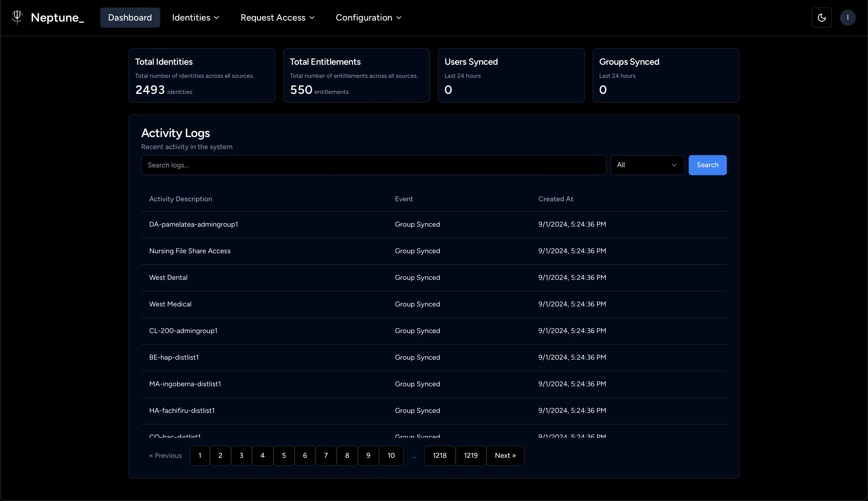Open the Dashboard tab
This screenshot has height=501, width=868.
tap(130, 18)
